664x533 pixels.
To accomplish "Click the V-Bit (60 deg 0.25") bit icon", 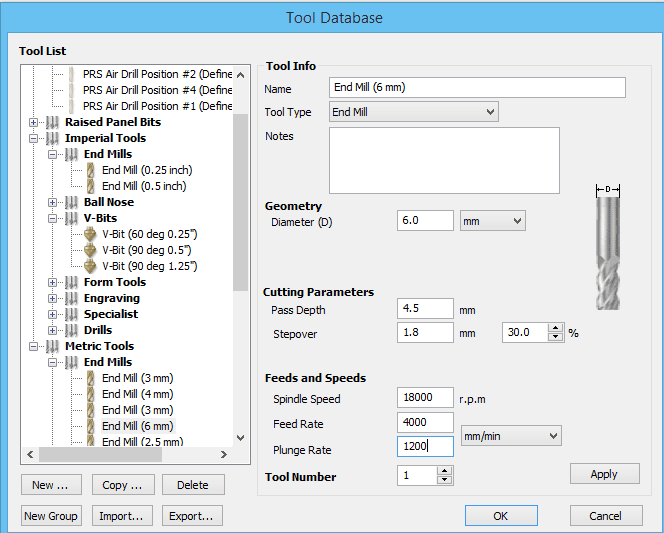I will click(90, 234).
